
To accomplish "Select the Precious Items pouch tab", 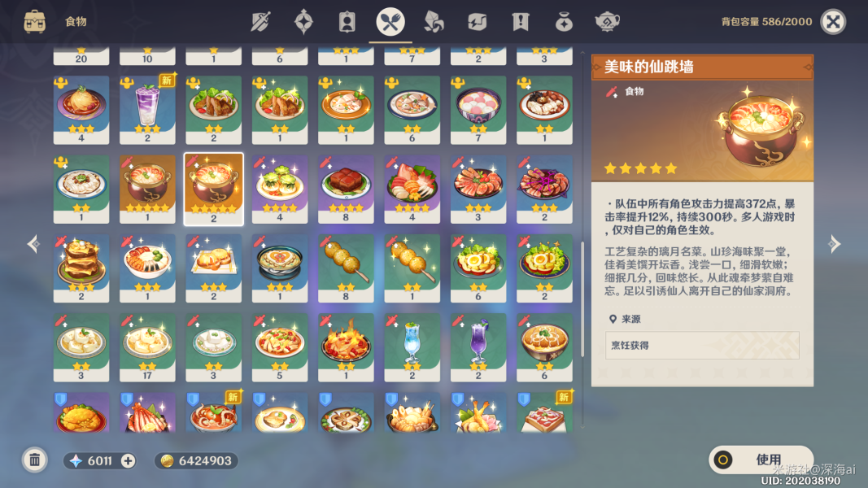I will coord(564,22).
